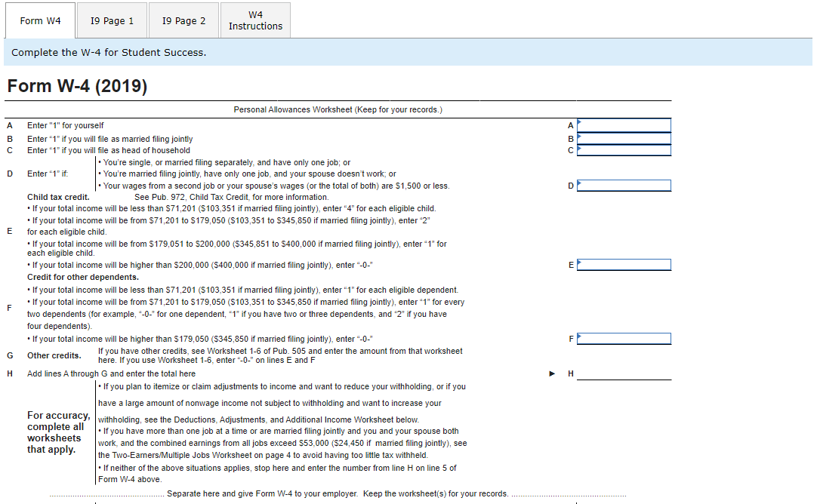Switch to the I9 Page 2 tab
The height and width of the screenshot is (504, 817).
pyautogui.click(x=183, y=20)
